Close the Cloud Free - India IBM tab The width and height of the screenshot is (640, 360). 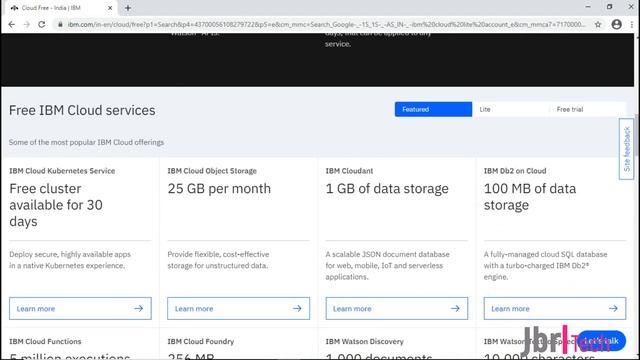pos(110,8)
